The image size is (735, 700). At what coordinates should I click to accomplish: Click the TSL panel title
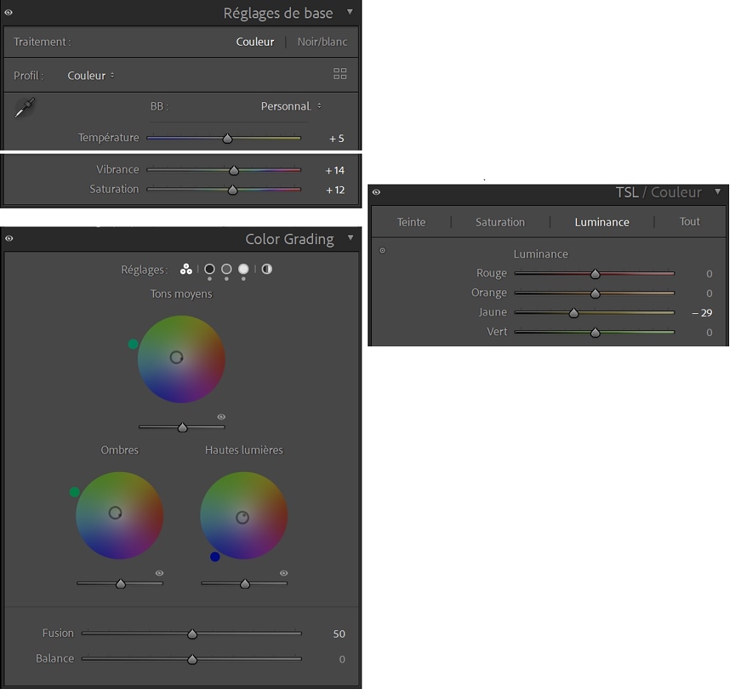[627, 192]
